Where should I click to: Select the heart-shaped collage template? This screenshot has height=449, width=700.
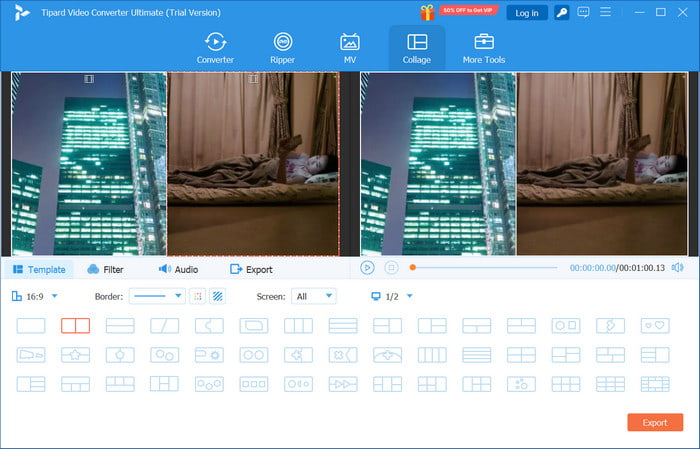coord(654,326)
